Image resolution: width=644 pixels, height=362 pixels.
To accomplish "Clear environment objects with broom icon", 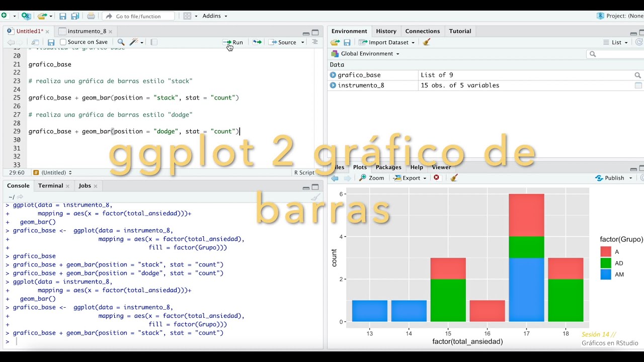I will pos(427,42).
